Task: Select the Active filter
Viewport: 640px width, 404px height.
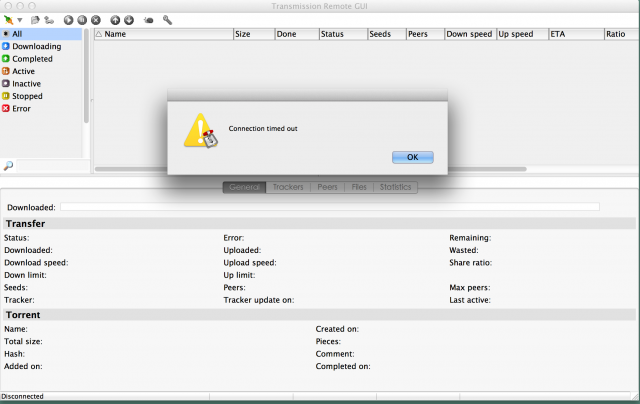Action: point(41,71)
